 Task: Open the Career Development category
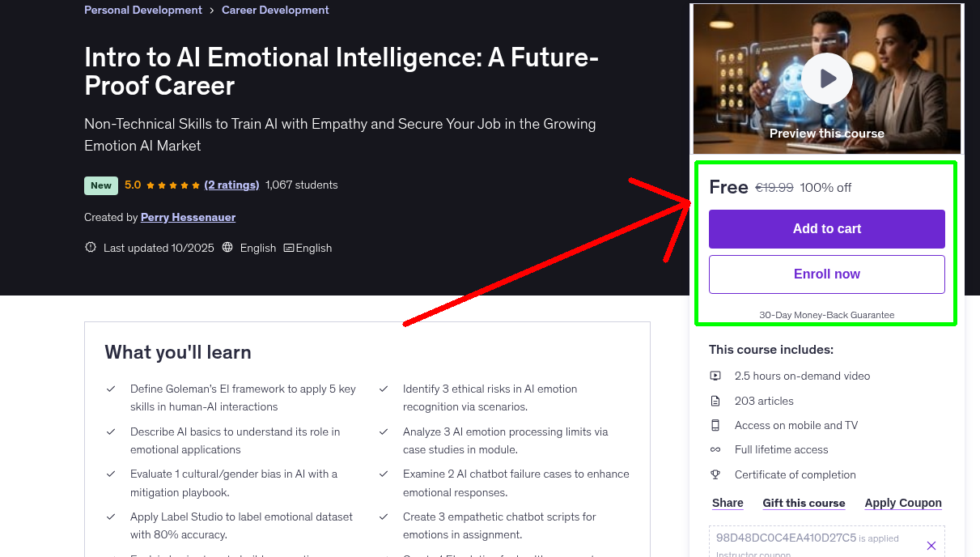pyautogui.click(x=275, y=10)
